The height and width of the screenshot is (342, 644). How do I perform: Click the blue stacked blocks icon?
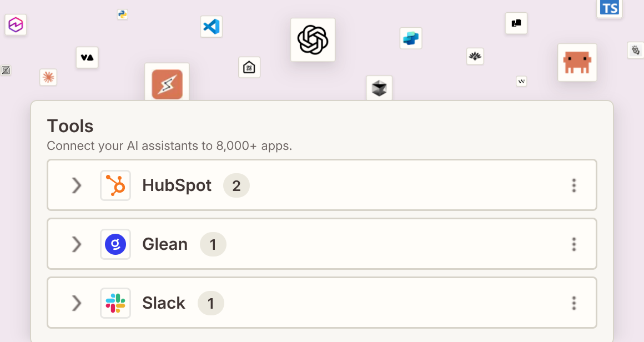point(411,38)
